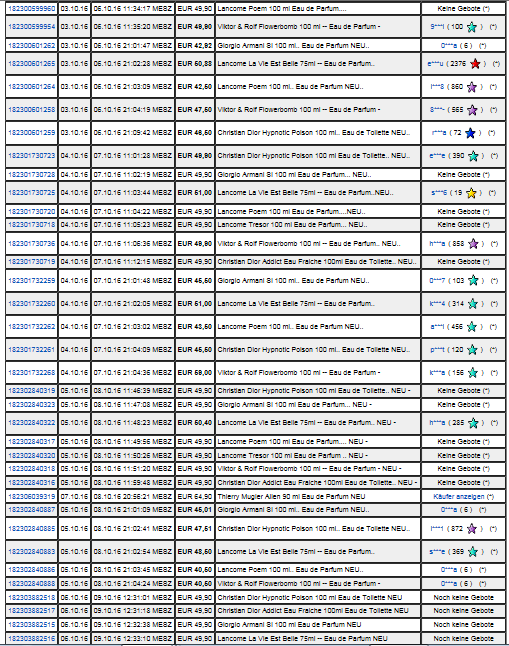This screenshot has height=646, width=509.
Task: Select the EUR 60,88 price cell
Action: pyautogui.click(x=195, y=64)
